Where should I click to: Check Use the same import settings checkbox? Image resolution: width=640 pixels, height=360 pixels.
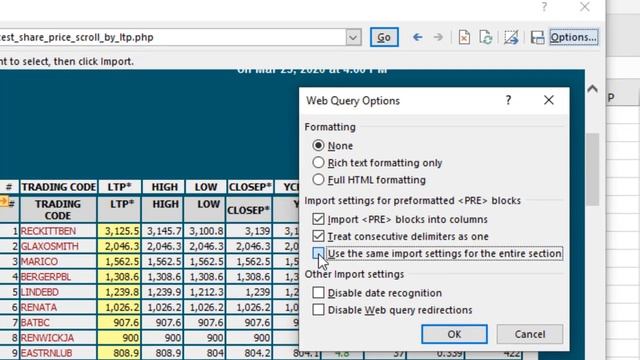click(x=318, y=253)
